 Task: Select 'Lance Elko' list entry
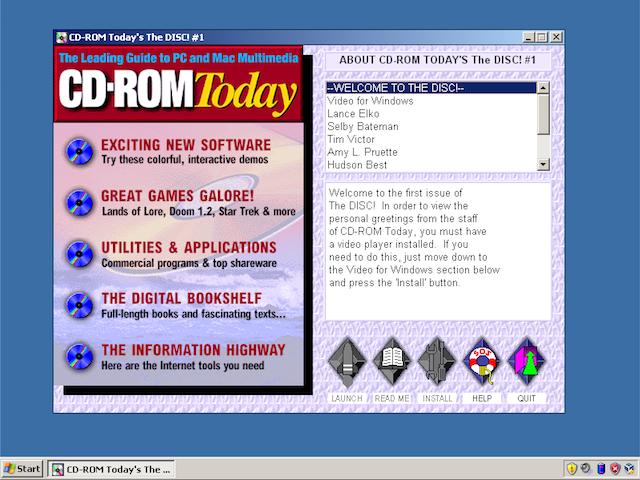tap(431, 113)
